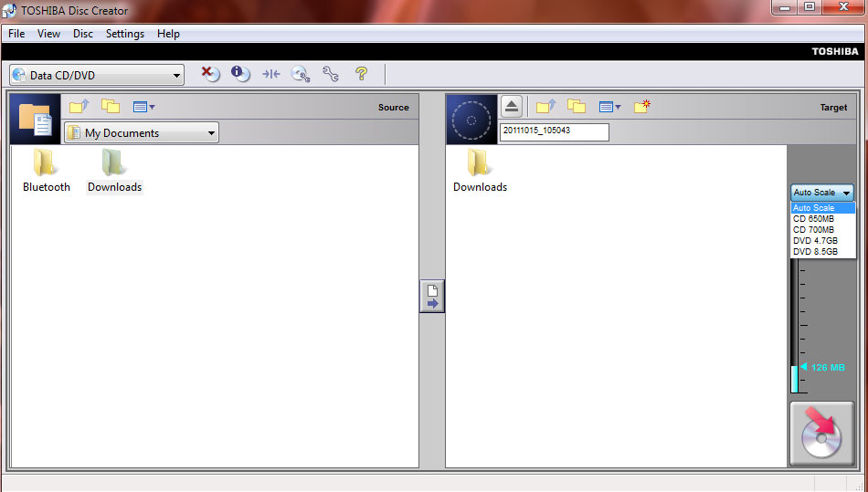
Task: Select the Downloads folder in Target pane
Action: tap(480, 171)
